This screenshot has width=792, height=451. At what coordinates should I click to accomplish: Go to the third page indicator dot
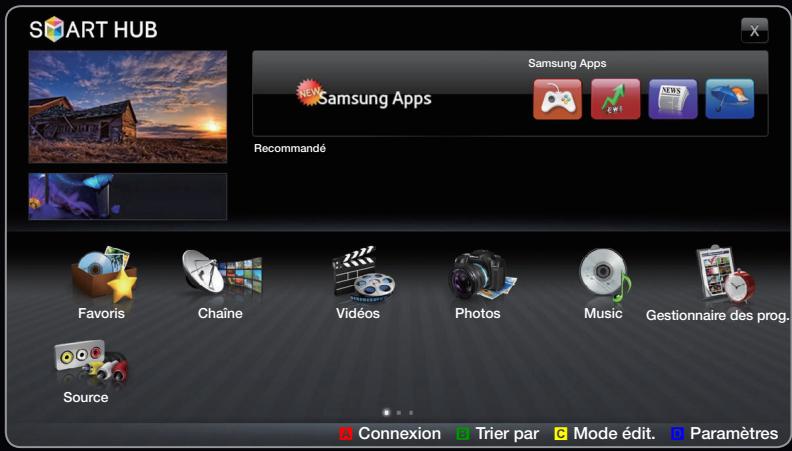(x=411, y=413)
